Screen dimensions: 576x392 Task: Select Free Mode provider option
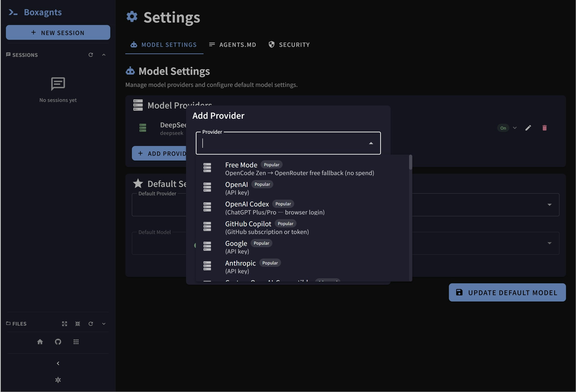click(x=302, y=169)
